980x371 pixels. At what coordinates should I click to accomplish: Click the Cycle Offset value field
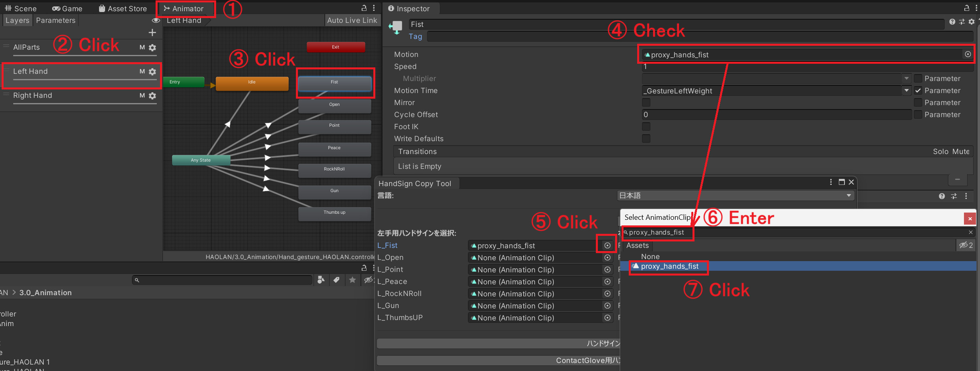[777, 115]
